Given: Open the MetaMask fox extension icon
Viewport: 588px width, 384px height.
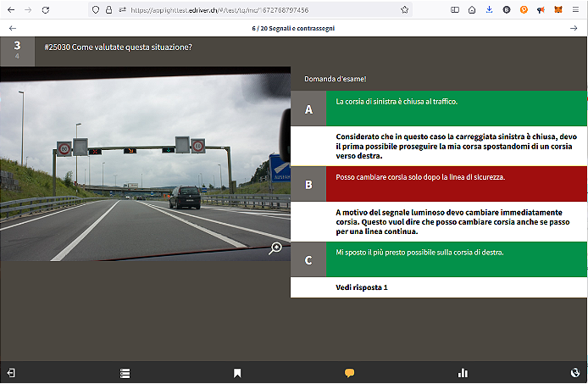Looking at the screenshot, I should point(558,10).
